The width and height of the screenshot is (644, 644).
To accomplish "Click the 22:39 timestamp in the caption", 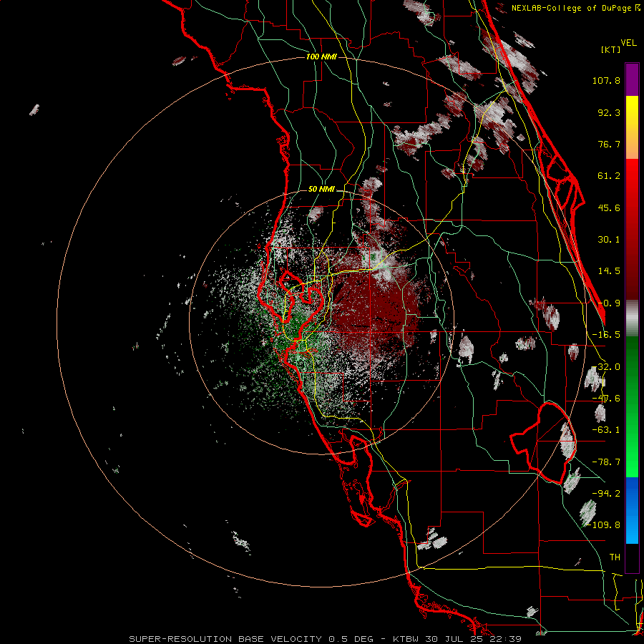I will pyautogui.click(x=507, y=639).
